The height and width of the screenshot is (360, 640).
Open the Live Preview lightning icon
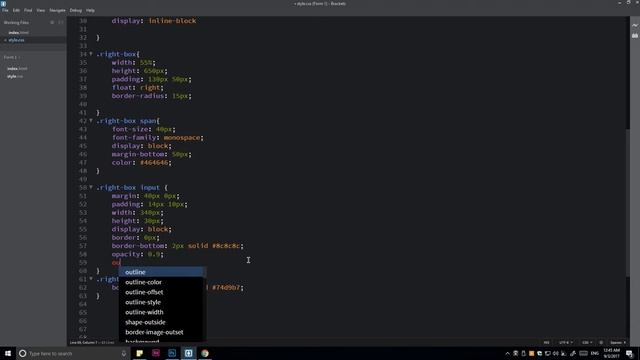635,25
